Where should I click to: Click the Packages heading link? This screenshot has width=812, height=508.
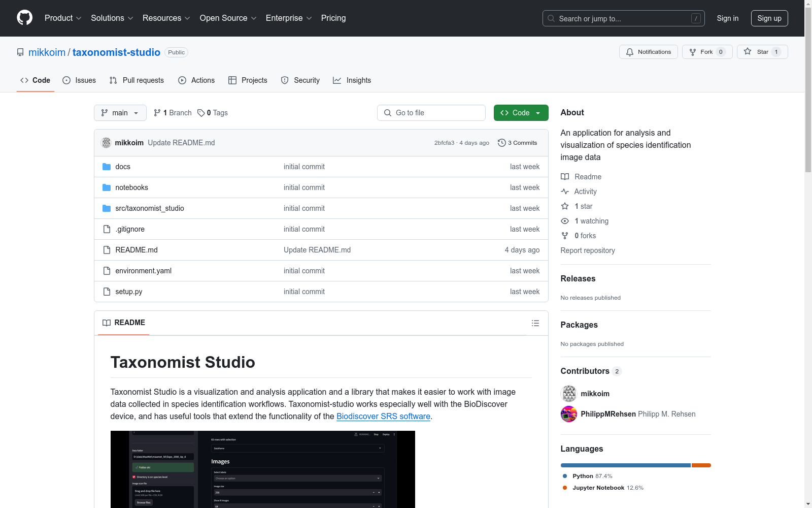click(x=579, y=325)
